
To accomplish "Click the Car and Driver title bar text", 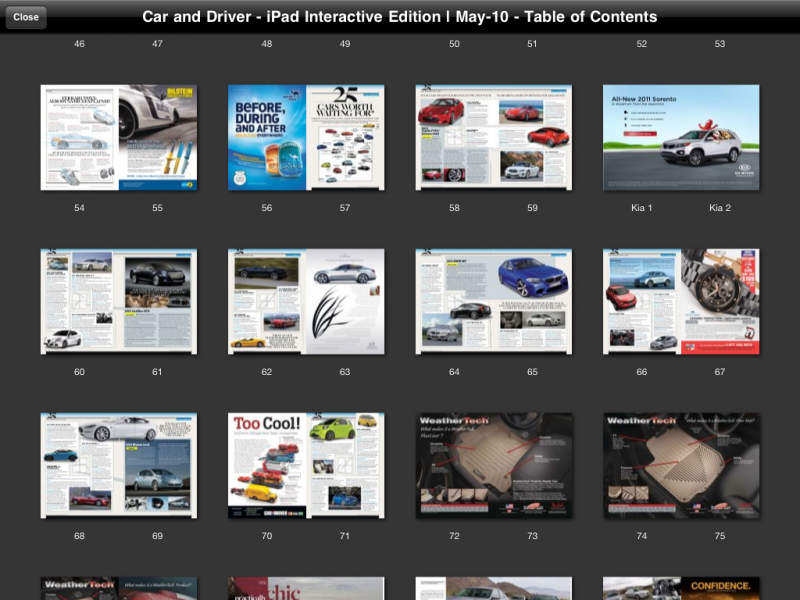I will pos(400,17).
